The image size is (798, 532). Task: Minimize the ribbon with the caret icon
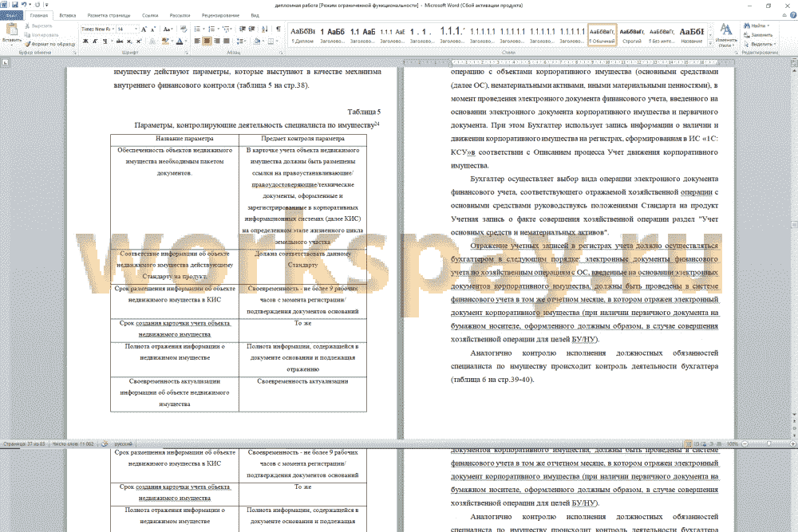click(784, 15)
